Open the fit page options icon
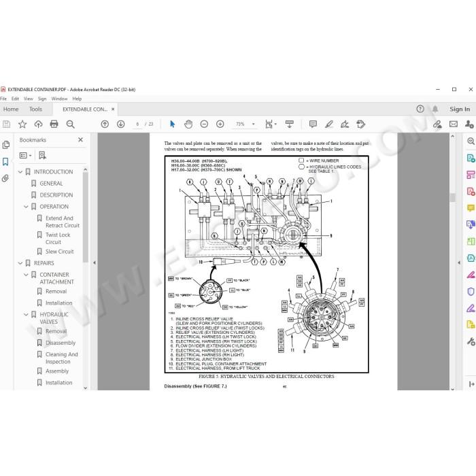This screenshot has height=476, width=476. tap(269, 124)
